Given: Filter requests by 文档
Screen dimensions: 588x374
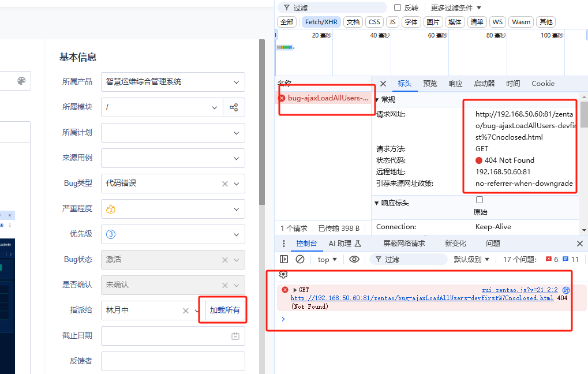Looking at the screenshot, I should click(353, 22).
